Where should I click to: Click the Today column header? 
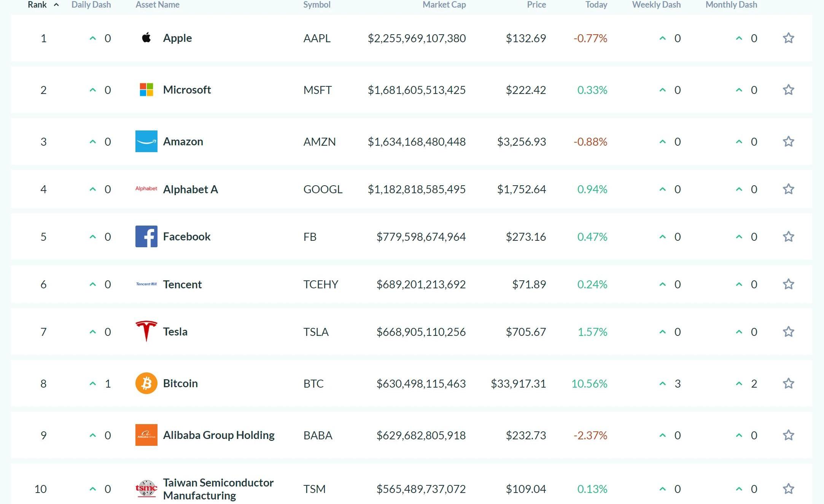[596, 5]
